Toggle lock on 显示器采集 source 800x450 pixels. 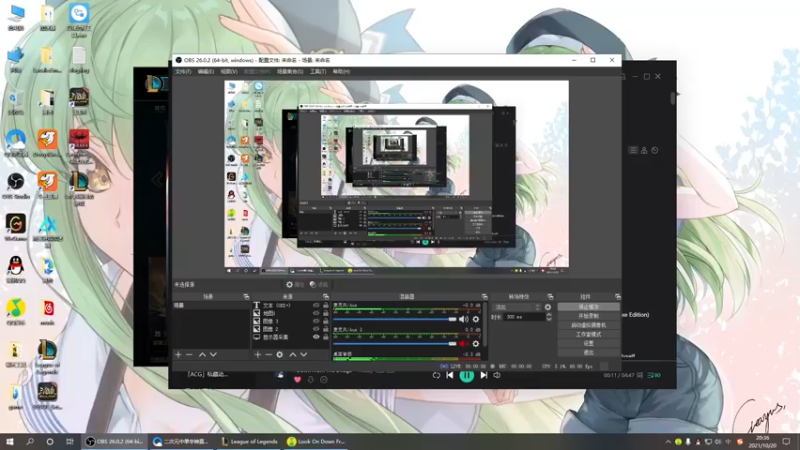click(x=326, y=337)
